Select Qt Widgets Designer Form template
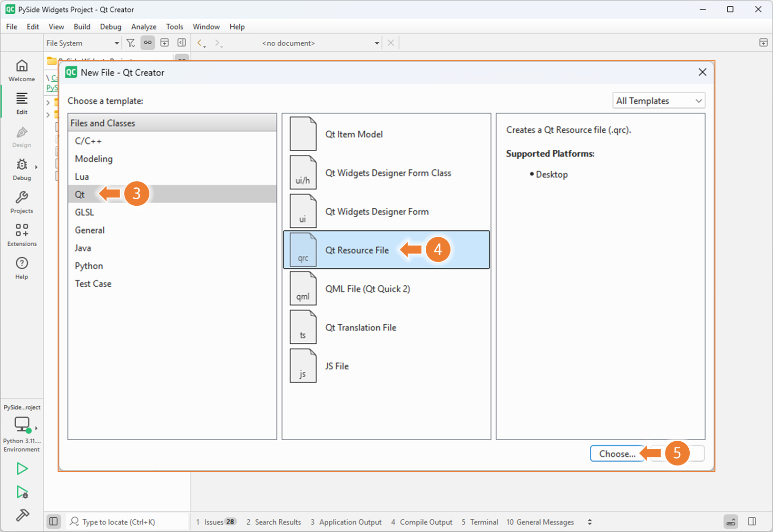 tap(386, 212)
